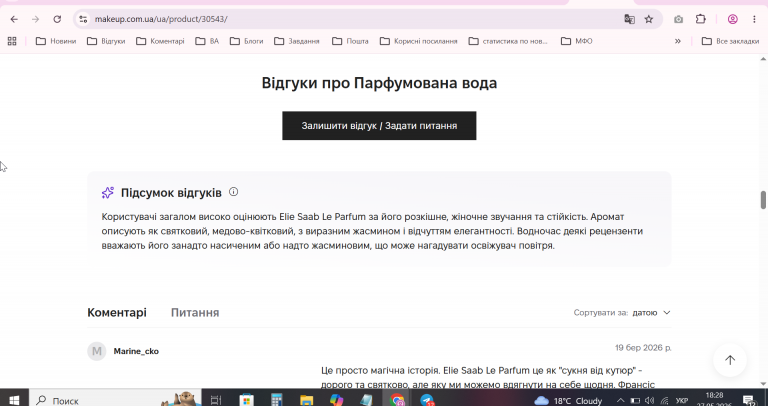The image size is (768, 406).
Task: Open Copilot from the taskbar
Action: (x=336, y=400)
